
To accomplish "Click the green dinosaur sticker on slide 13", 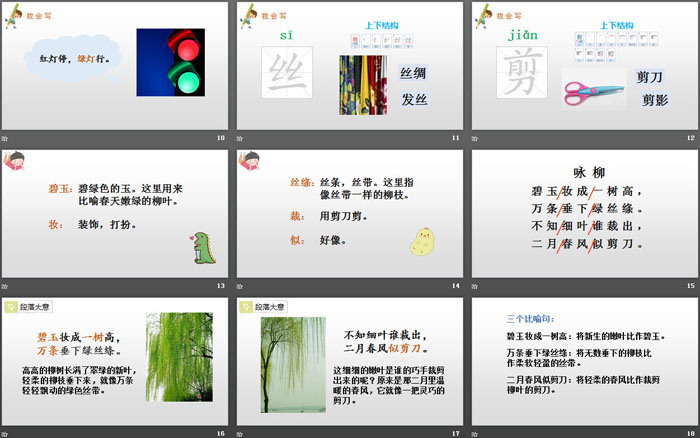I will (204, 248).
